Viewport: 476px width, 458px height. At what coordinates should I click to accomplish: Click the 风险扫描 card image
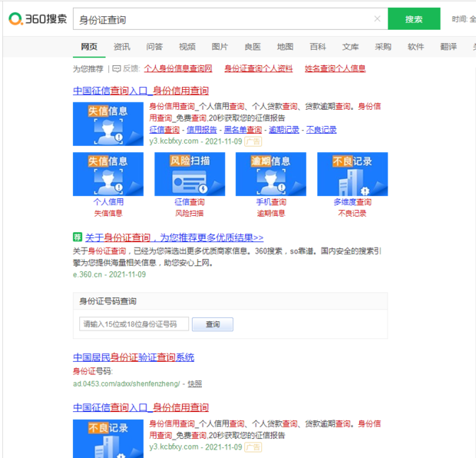190,174
